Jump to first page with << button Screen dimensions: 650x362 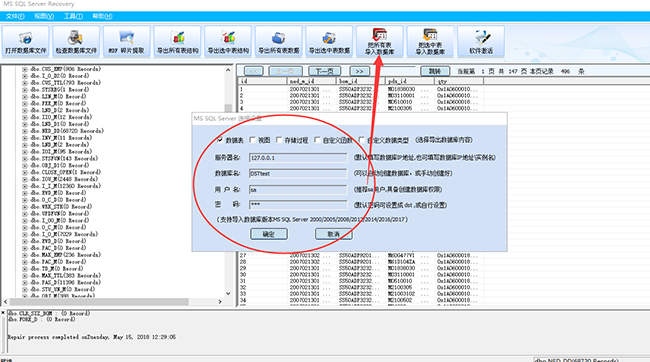tap(253, 71)
